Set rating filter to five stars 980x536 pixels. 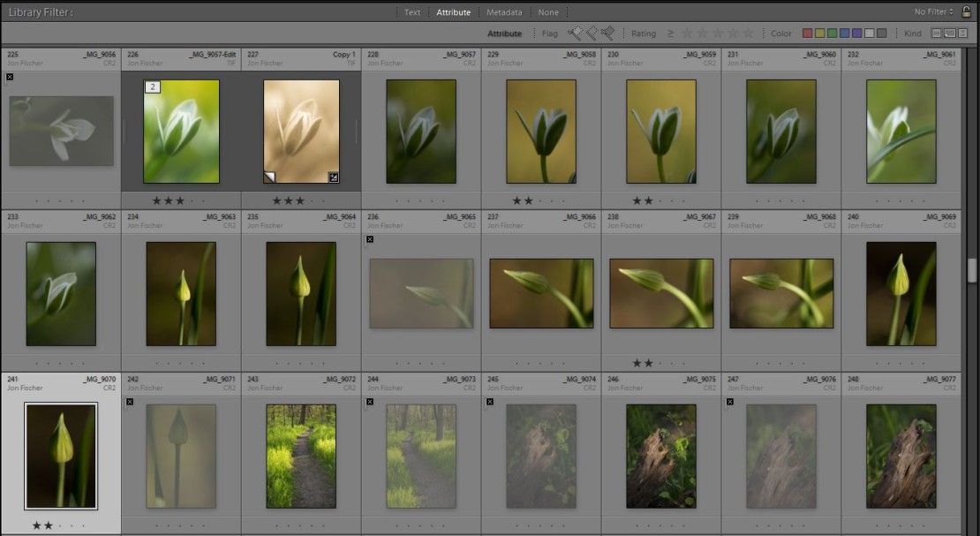coord(749,34)
